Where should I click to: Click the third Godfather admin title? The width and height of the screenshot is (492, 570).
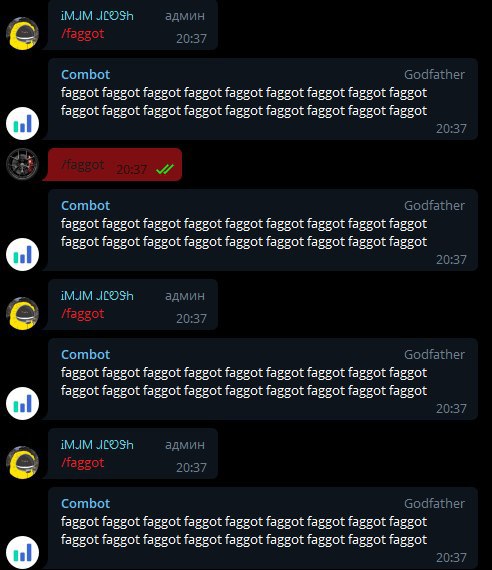point(434,354)
